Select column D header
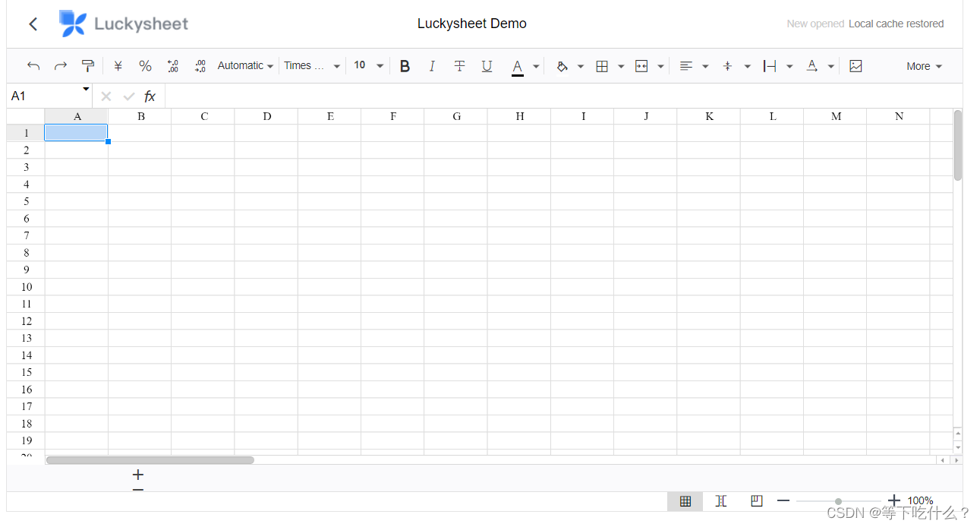The height and width of the screenshot is (527, 980). 266,116
